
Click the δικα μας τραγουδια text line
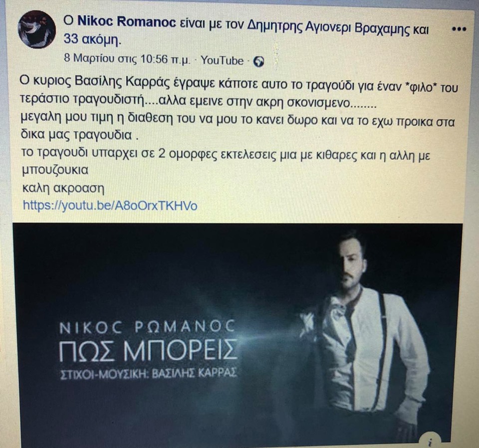[x=79, y=135]
